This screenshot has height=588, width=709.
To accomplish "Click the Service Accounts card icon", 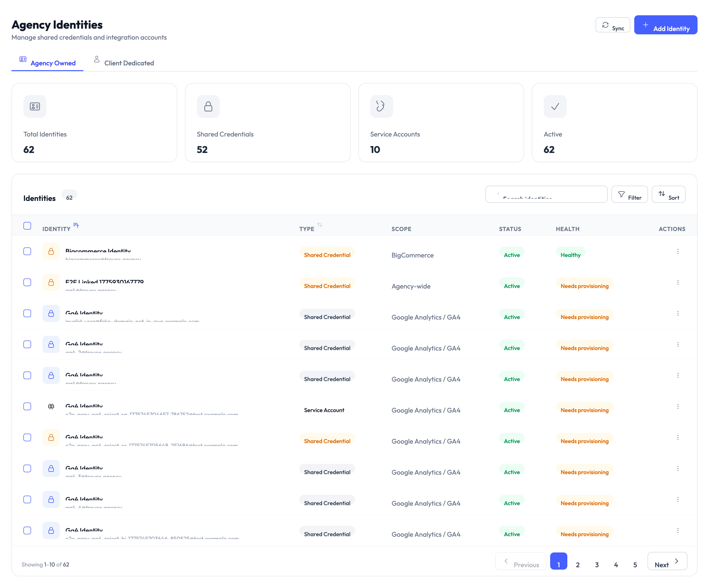I will [381, 107].
